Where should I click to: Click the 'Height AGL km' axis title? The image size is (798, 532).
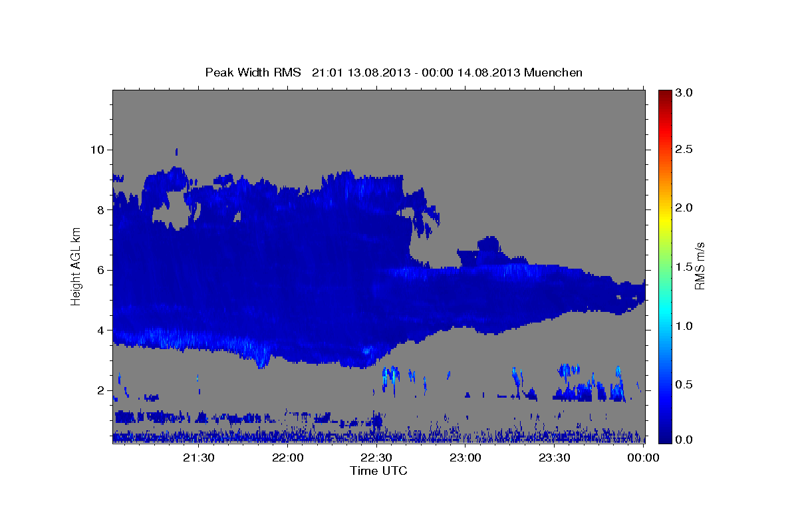point(76,266)
